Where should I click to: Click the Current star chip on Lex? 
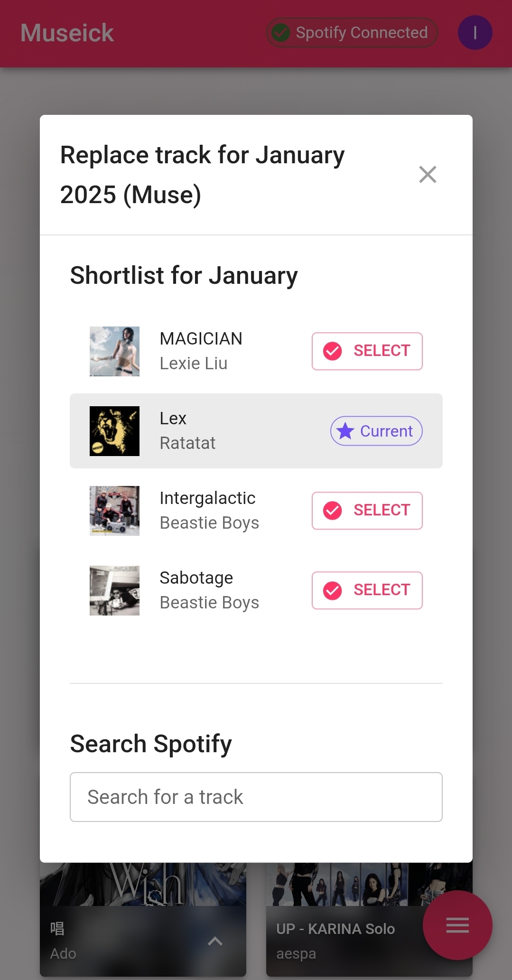[376, 431]
